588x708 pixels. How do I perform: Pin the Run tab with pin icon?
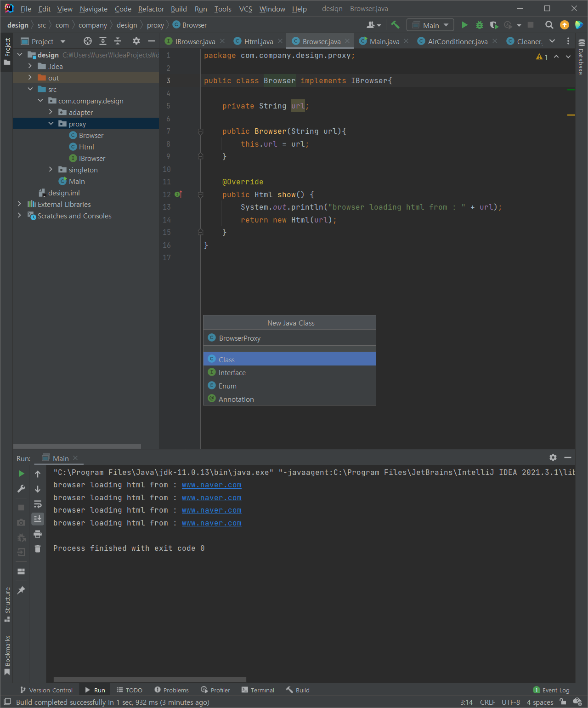click(21, 590)
